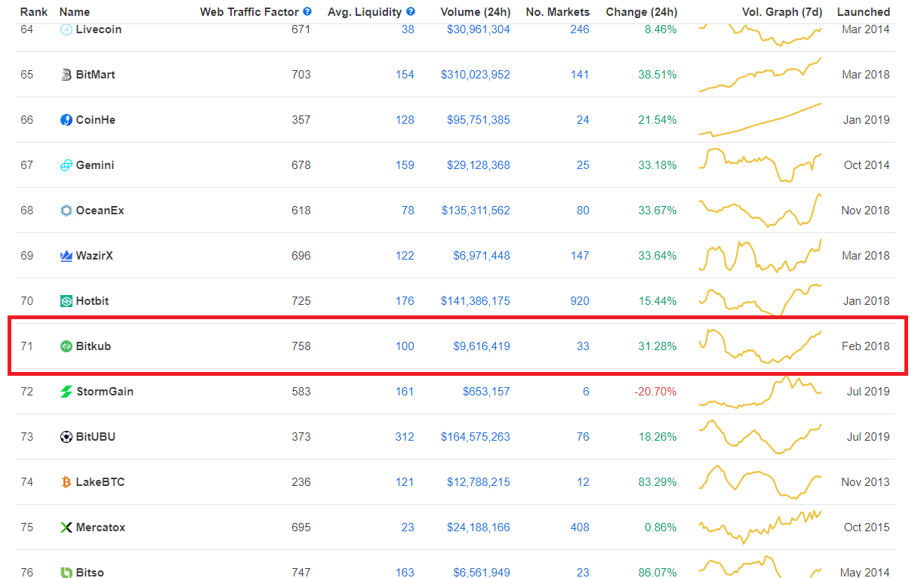Click WazirX markets count 147
The width and height of the screenshot is (924, 578).
580,256
